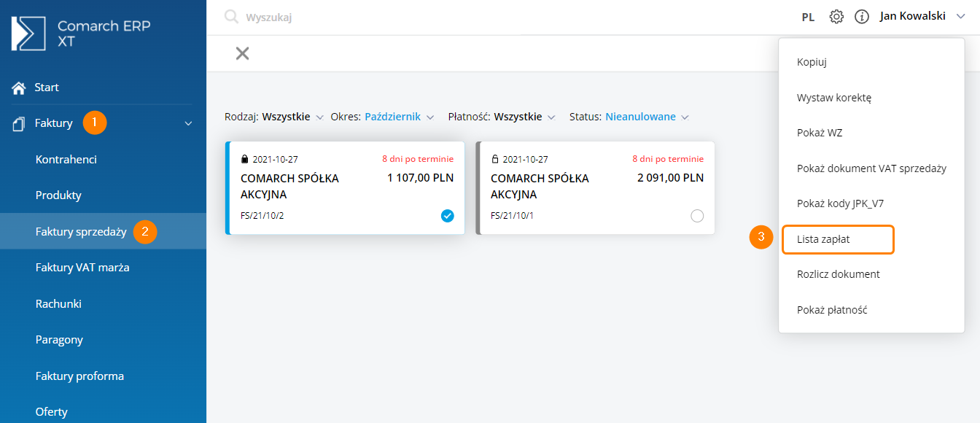Click the Start home icon

(x=19, y=88)
